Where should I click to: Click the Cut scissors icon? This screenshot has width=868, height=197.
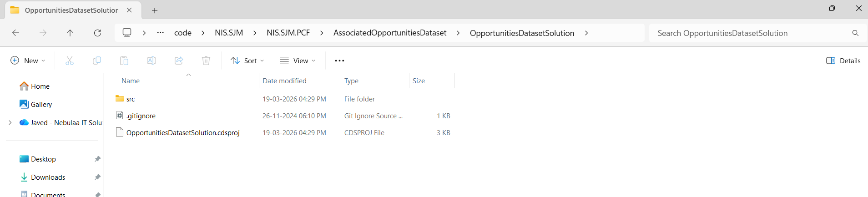70,61
